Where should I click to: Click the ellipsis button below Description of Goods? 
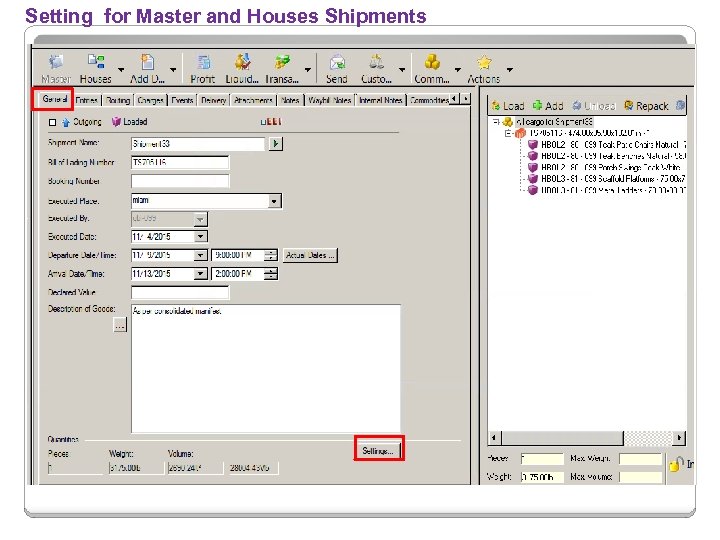click(120, 326)
